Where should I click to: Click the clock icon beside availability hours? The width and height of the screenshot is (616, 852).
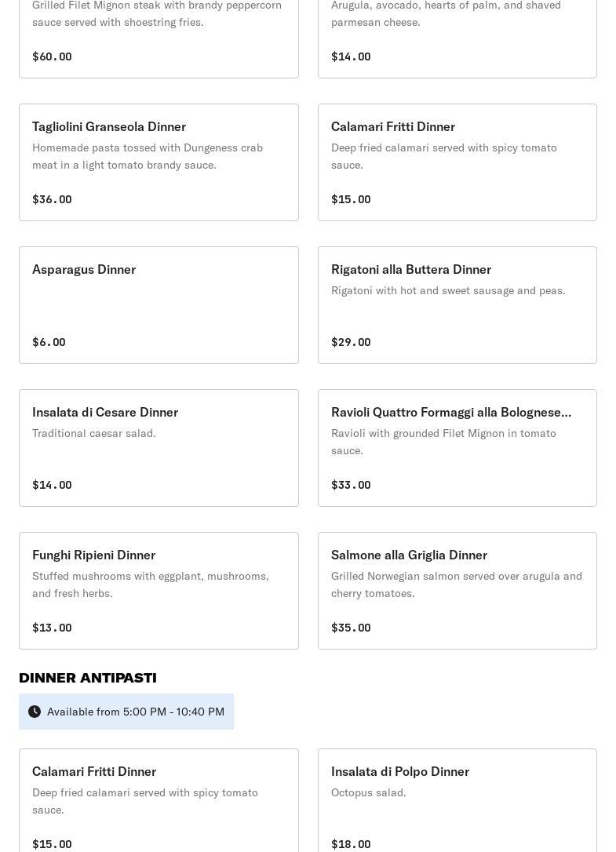point(35,712)
